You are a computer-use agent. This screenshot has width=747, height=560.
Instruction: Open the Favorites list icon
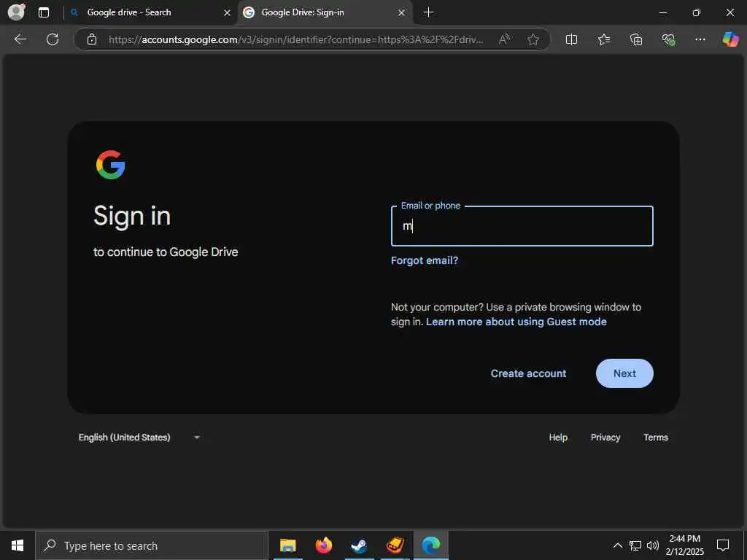click(x=603, y=39)
